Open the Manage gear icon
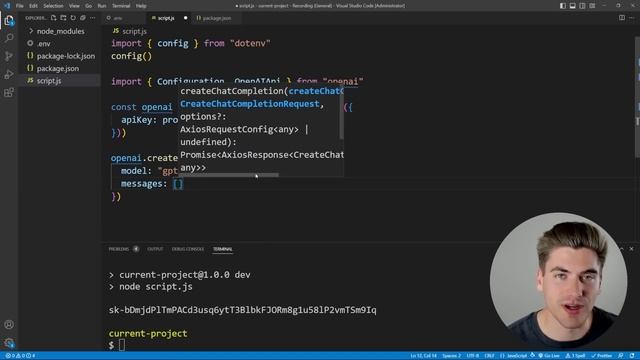640x360 pixels. tap(9, 342)
